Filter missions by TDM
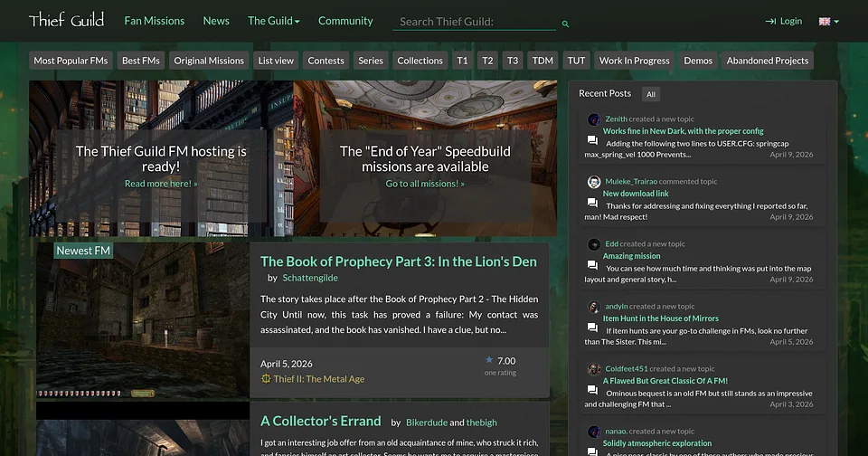The image size is (868, 456). (542, 61)
